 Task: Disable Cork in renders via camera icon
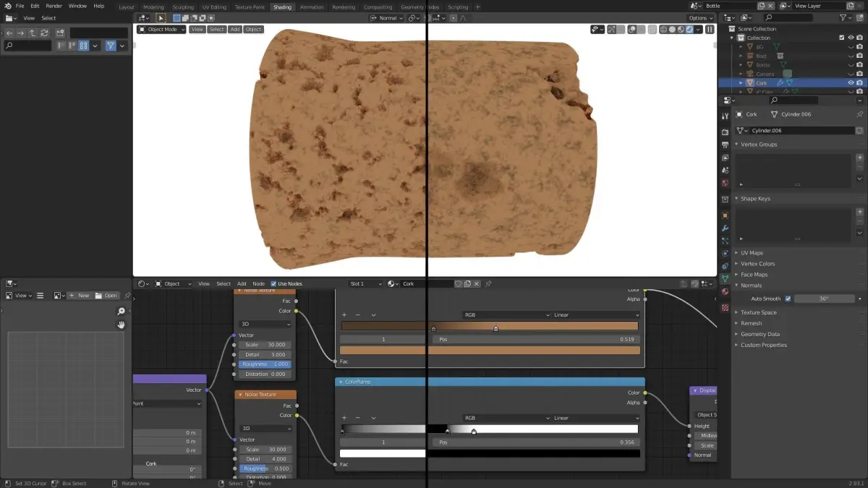pos(859,83)
